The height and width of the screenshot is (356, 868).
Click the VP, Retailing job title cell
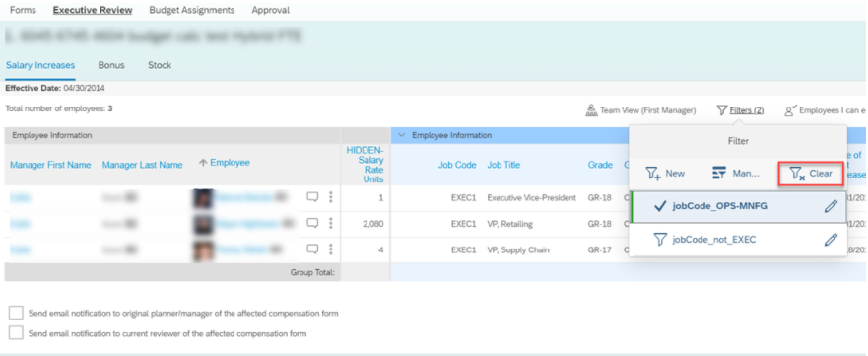click(x=509, y=224)
